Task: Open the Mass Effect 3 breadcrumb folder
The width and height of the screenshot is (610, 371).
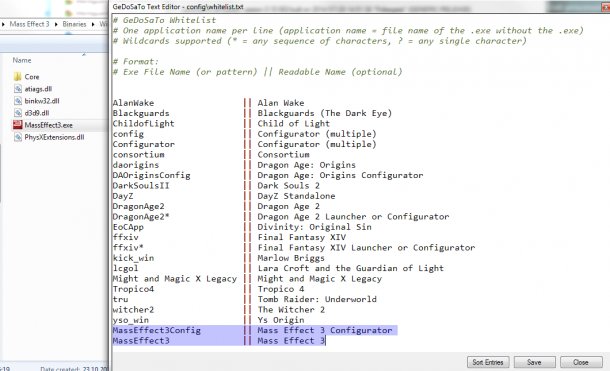Action: click(30, 24)
